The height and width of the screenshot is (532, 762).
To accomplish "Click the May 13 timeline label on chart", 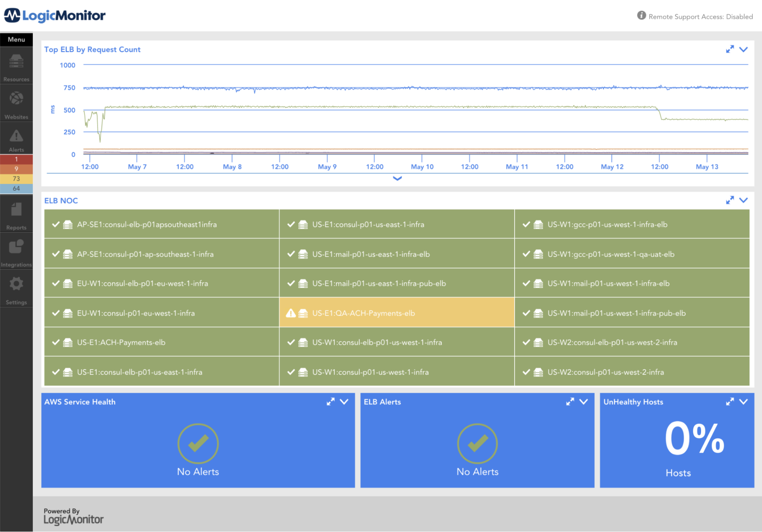I will click(x=707, y=167).
